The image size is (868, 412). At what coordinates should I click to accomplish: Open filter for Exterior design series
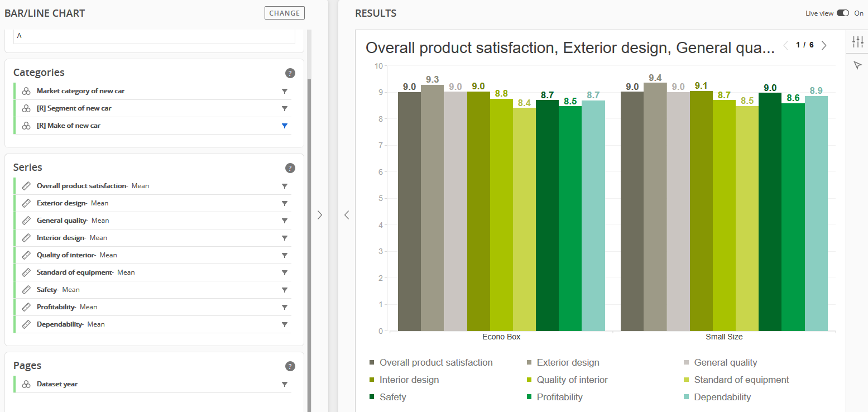coord(285,203)
